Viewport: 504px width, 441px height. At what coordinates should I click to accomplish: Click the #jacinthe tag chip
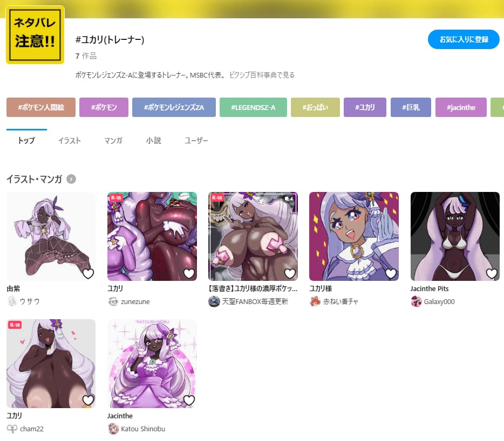pyautogui.click(x=461, y=107)
